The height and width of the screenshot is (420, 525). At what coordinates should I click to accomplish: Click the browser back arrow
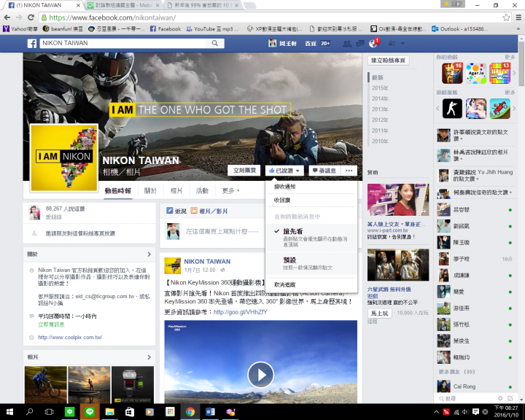[7, 17]
